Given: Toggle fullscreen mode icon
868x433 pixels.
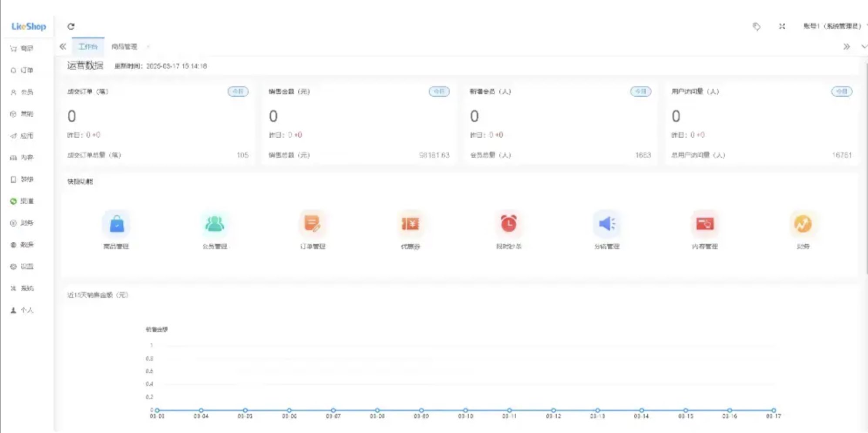Looking at the screenshot, I should (782, 27).
